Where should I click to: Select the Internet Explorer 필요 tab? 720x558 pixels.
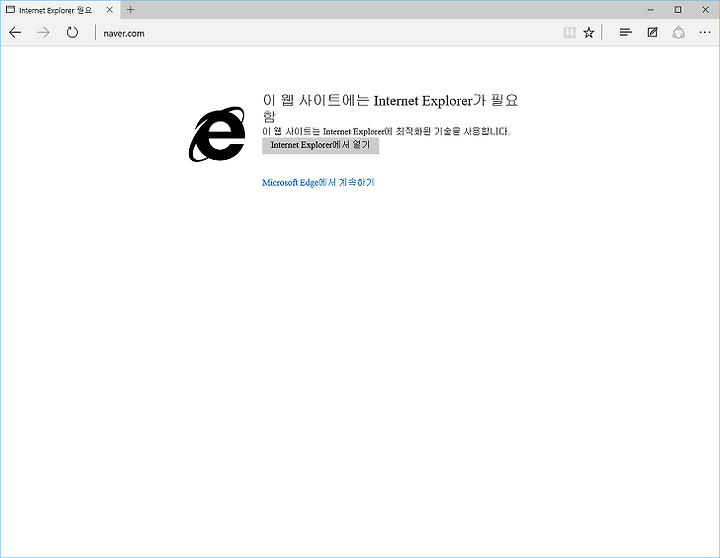click(60, 10)
